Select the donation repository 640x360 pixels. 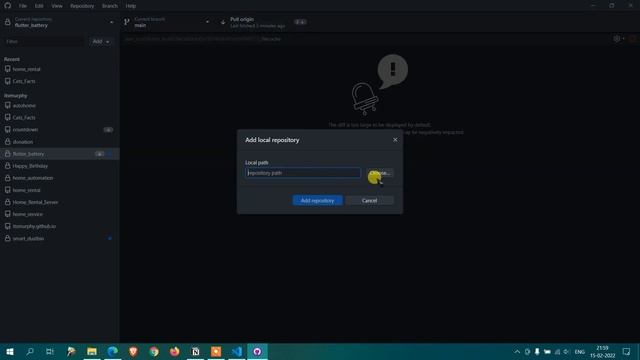coord(60,142)
